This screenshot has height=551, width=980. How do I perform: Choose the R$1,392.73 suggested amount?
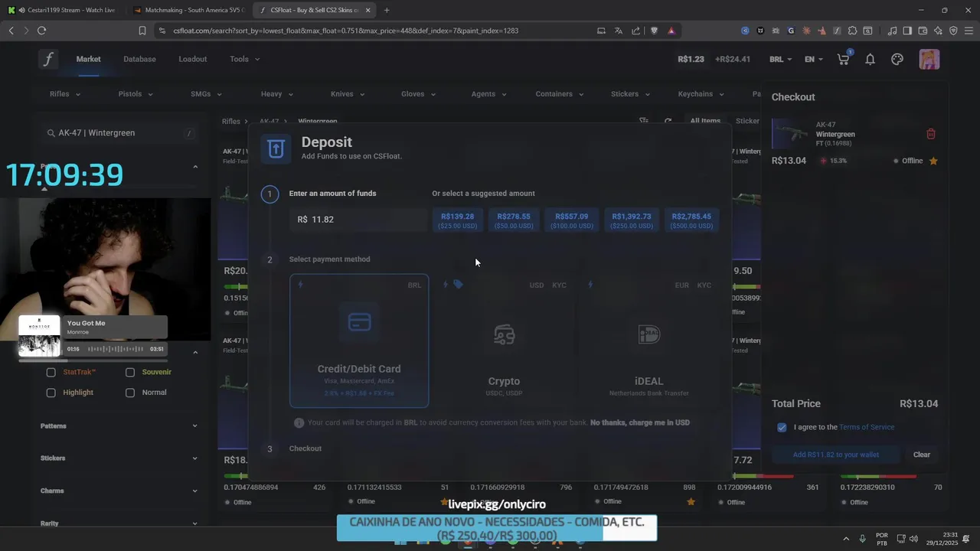click(632, 220)
